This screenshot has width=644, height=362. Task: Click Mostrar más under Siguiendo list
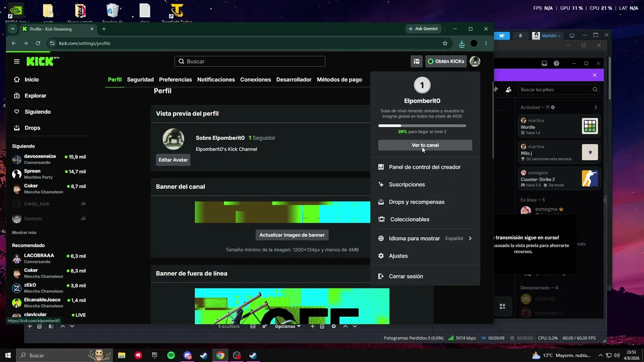[24, 233]
